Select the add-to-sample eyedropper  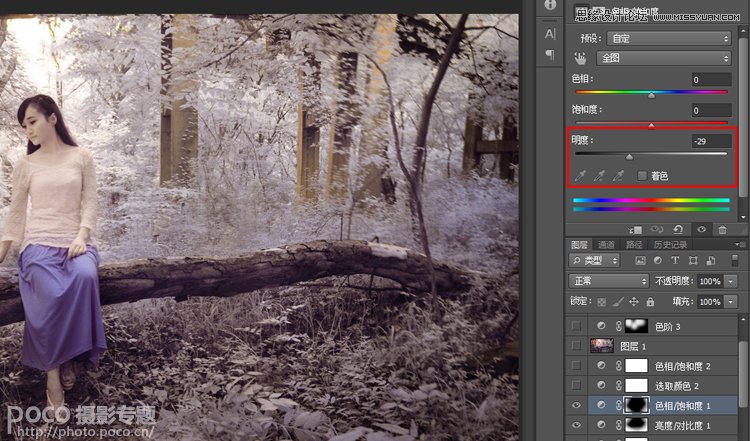pyautogui.click(x=598, y=175)
